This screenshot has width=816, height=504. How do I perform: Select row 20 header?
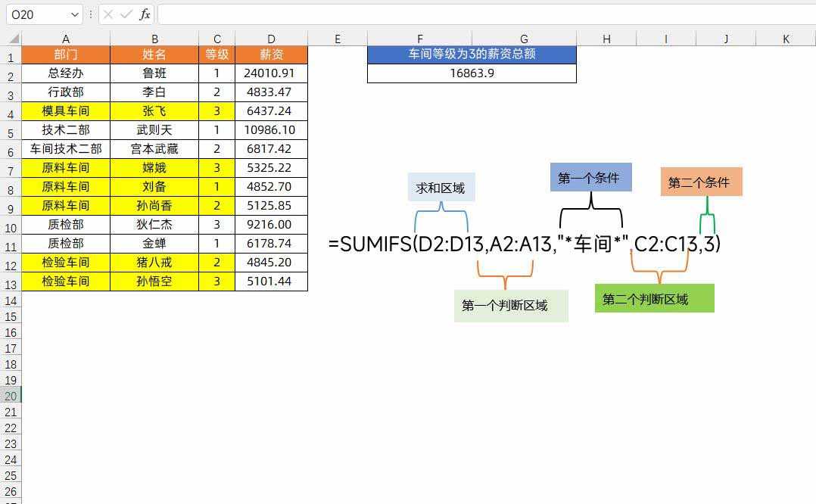tap(11, 396)
